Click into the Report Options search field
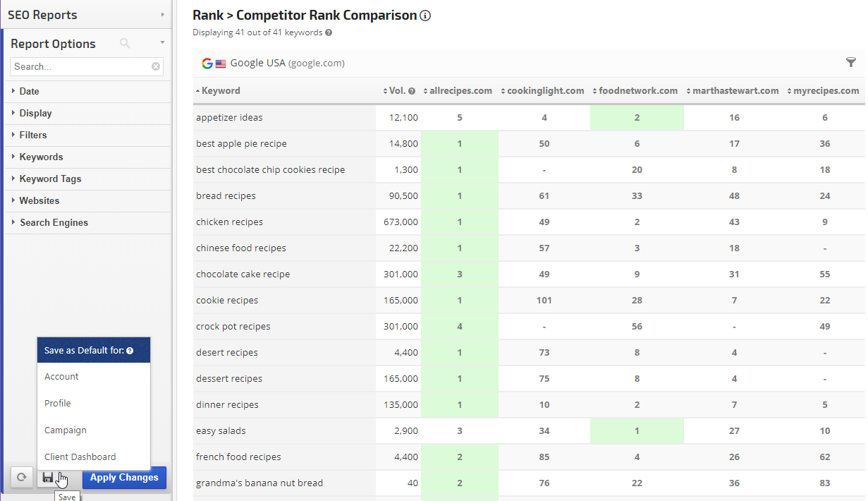 click(x=81, y=66)
